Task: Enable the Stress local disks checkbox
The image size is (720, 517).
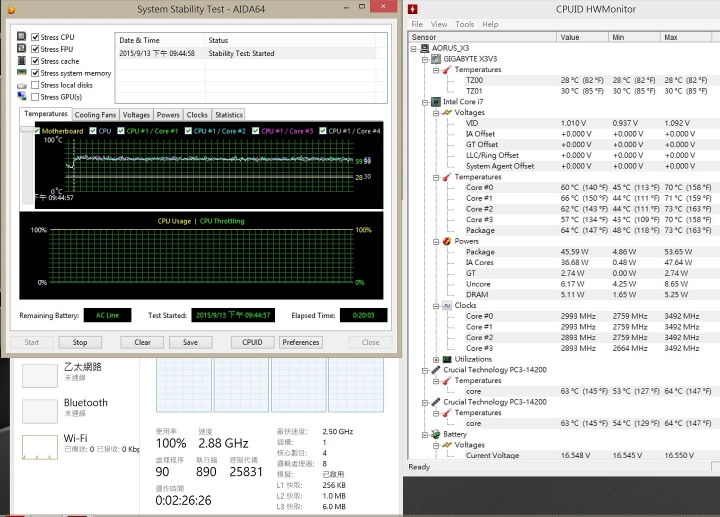Action: click(x=35, y=85)
